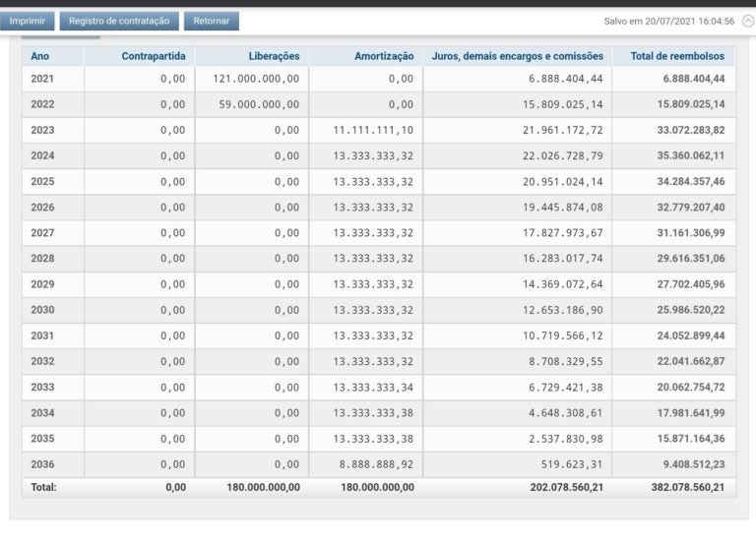Select grand total 382.078.560,21

pyautogui.click(x=688, y=487)
